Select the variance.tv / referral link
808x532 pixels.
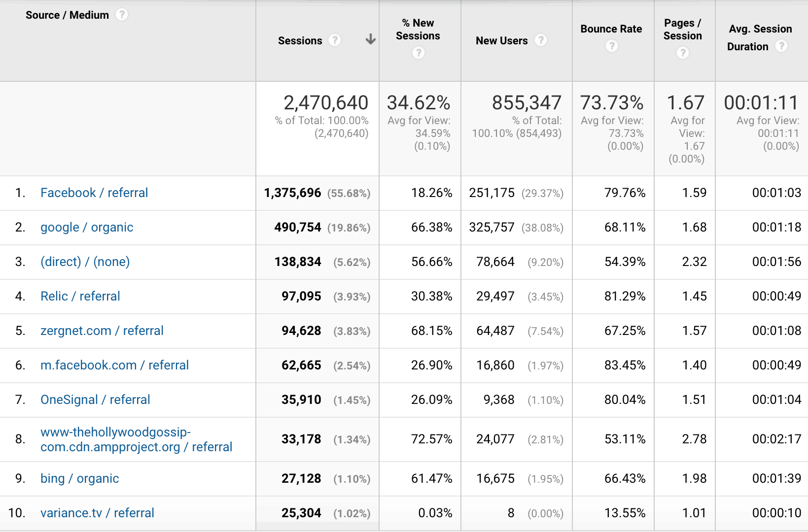97,513
